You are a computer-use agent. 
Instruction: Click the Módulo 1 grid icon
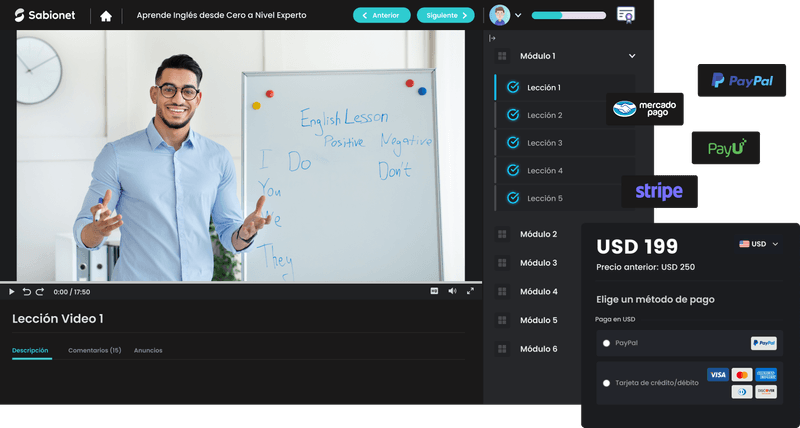(502, 56)
